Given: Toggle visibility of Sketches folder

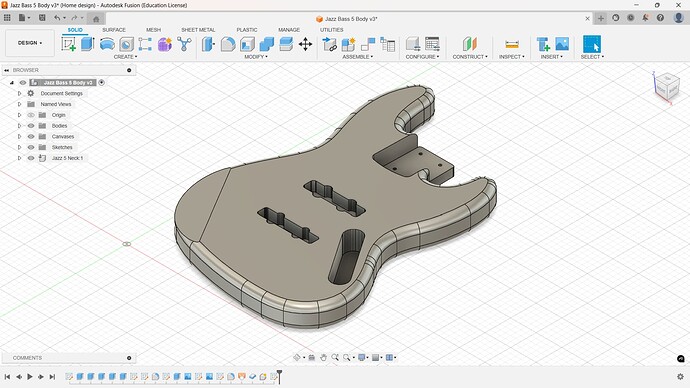Looking at the screenshot, I should click(31, 147).
